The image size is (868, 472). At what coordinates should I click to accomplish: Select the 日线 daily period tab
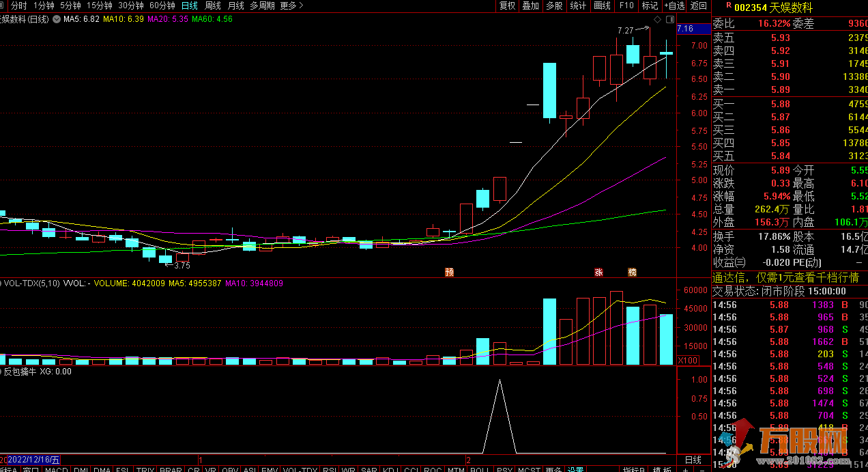[190, 5]
